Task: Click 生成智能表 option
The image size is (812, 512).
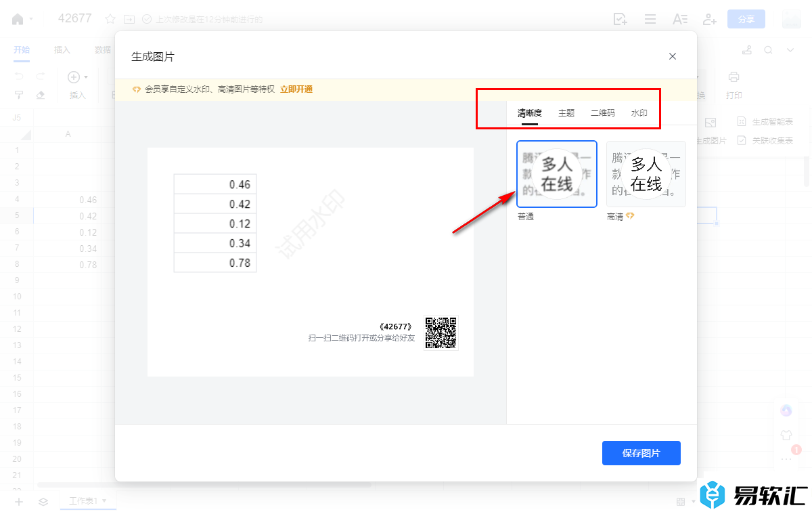Action: tap(765, 122)
